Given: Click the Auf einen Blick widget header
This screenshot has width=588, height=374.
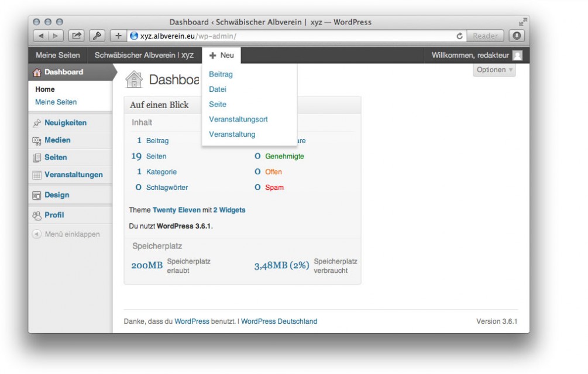Looking at the screenshot, I should [243, 105].
